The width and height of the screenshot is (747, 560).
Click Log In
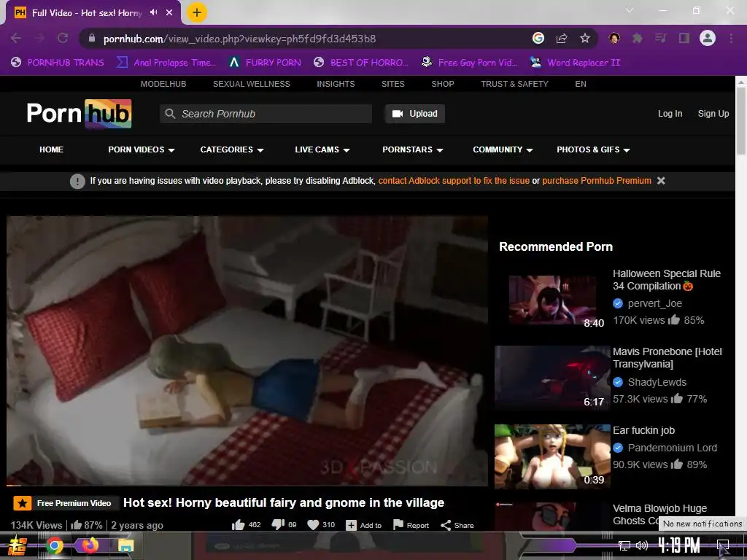(670, 114)
